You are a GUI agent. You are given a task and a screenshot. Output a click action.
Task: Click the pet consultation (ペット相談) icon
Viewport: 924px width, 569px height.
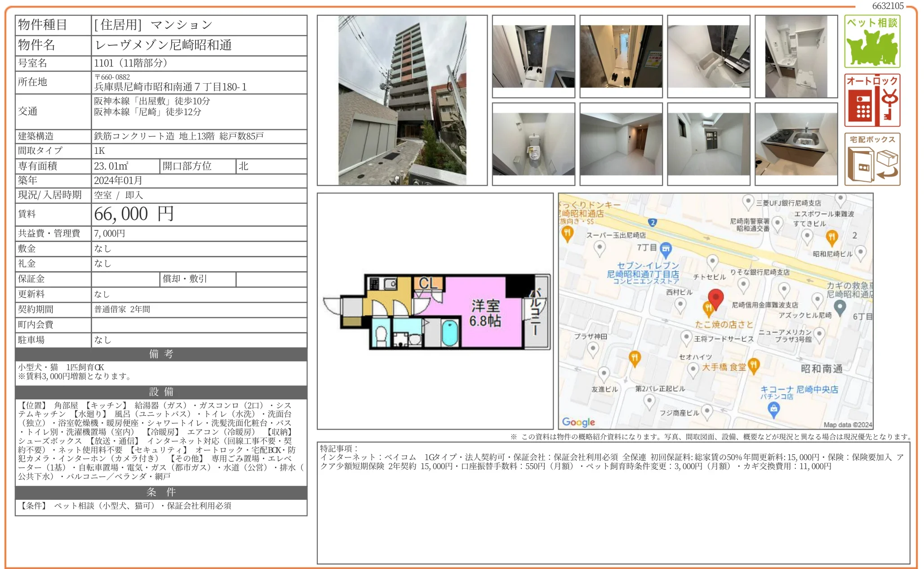pos(871,41)
